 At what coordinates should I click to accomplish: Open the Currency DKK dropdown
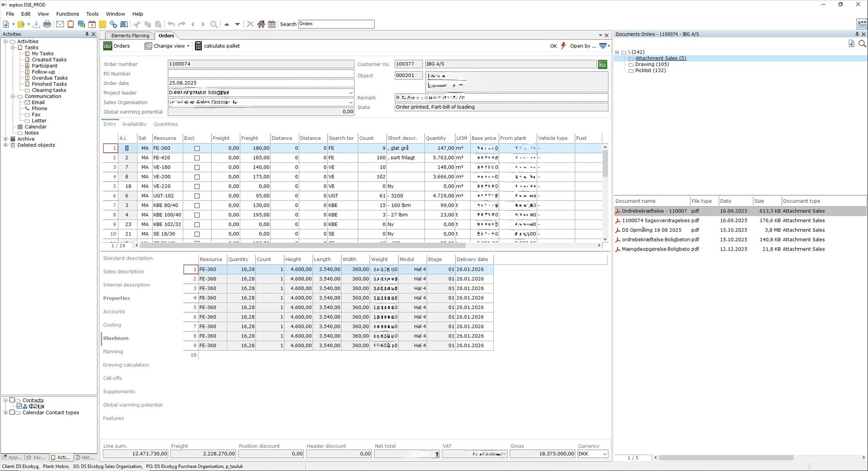[x=604, y=454]
